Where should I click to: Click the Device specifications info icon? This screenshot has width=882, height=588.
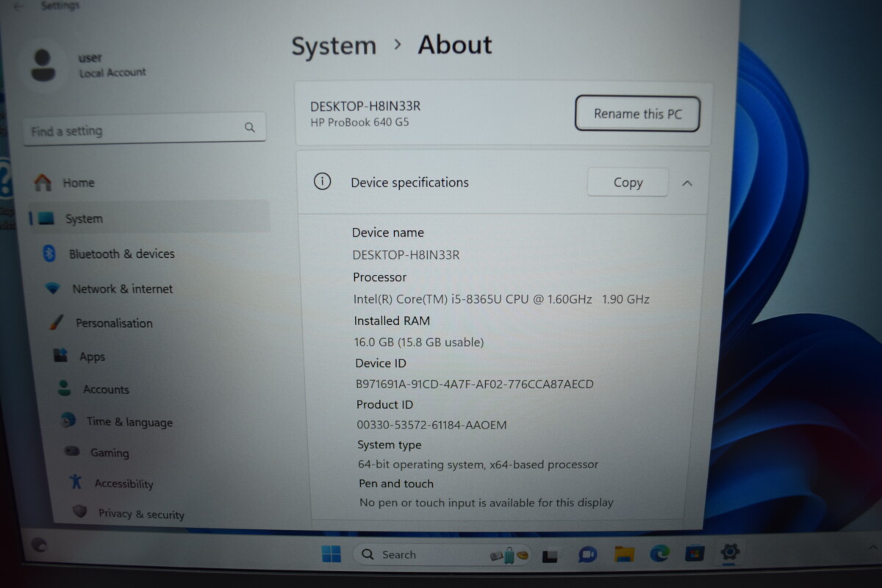[x=322, y=182]
